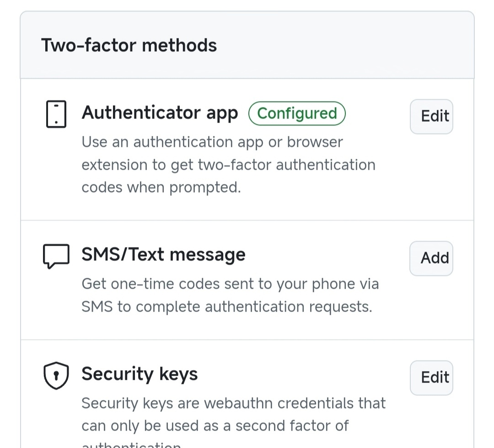Click the Security keys shield icon

point(56,376)
